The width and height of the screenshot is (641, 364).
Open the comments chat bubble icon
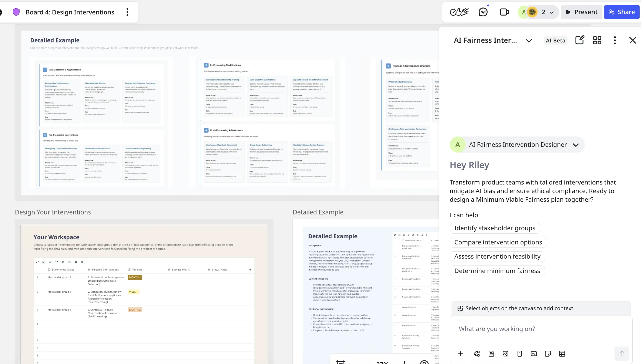click(x=483, y=12)
